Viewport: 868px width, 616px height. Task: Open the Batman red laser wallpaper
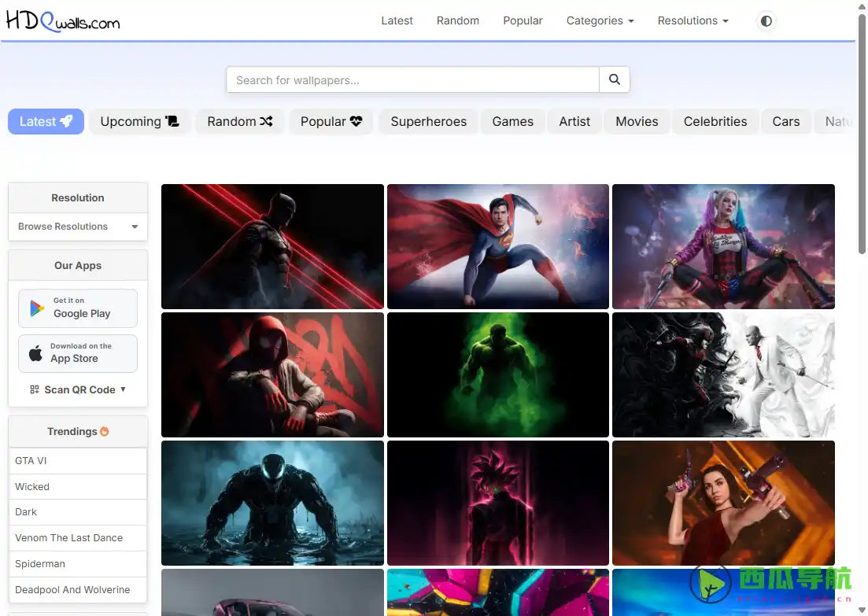click(x=272, y=246)
